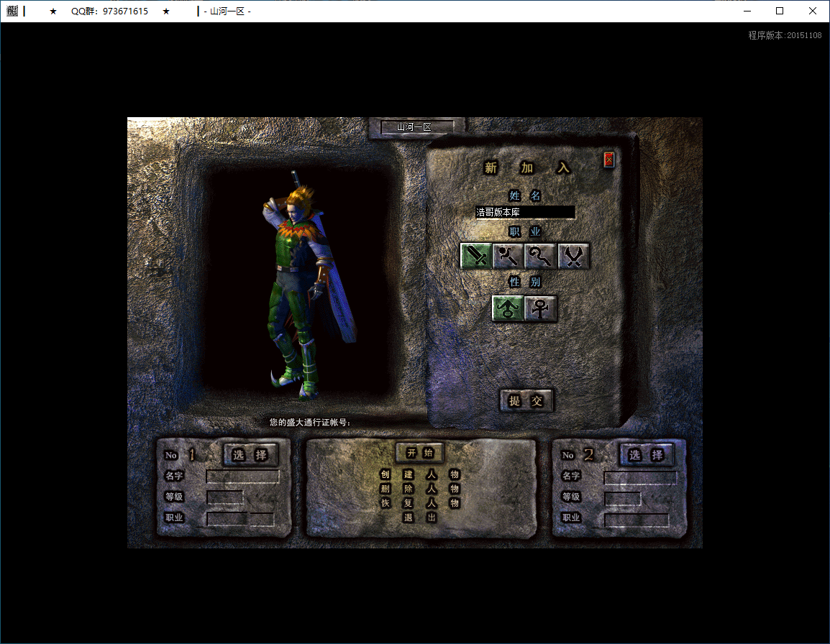Click the 姓名 label
This screenshot has height=644, width=830.
524,195
